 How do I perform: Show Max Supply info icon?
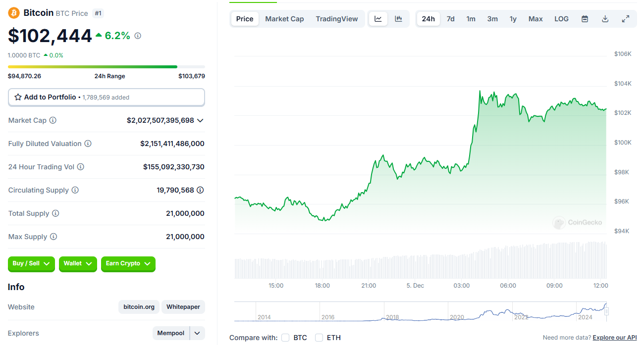[x=54, y=237]
